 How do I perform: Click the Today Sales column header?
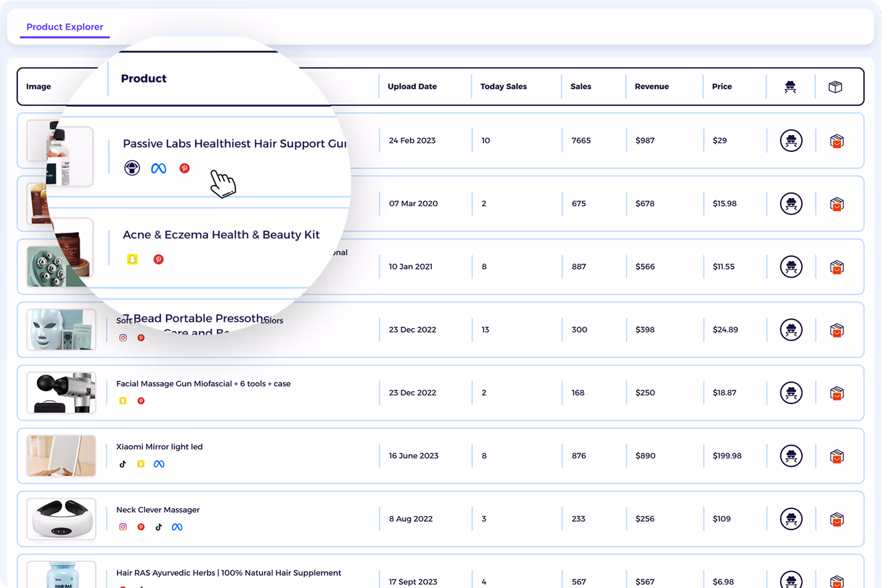[503, 86]
